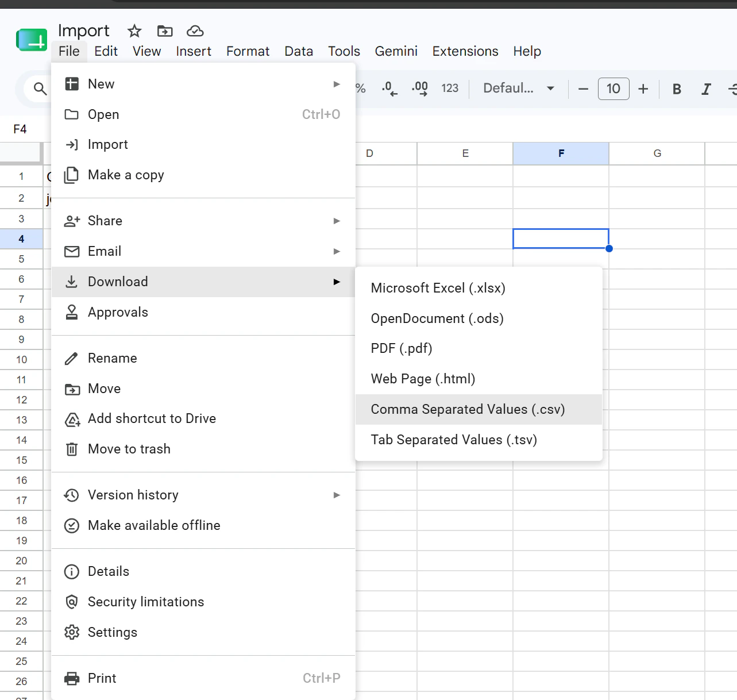This screenshot has height=700, width=737.
Task: Download as PDF (.pdf)
Action: coord(479,348)
